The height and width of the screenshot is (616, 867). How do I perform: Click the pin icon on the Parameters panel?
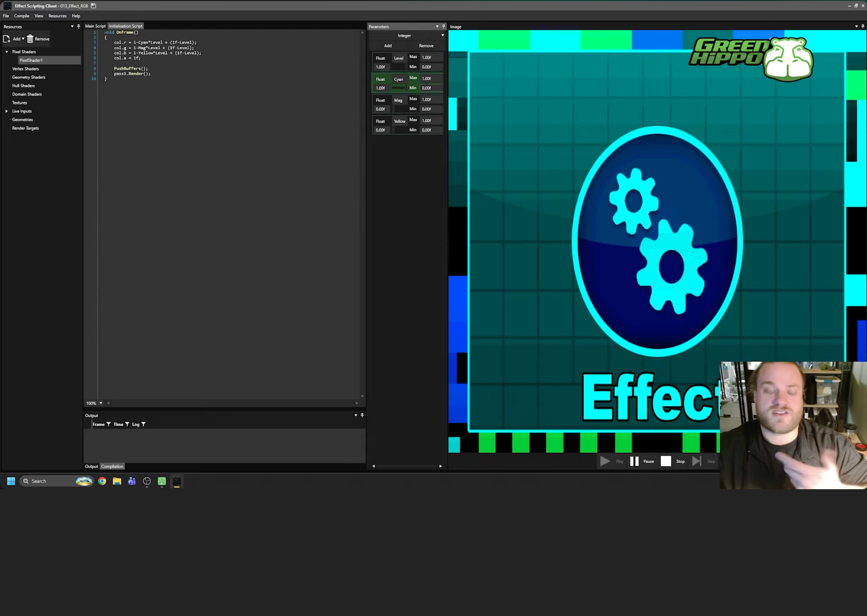(443, 26)
